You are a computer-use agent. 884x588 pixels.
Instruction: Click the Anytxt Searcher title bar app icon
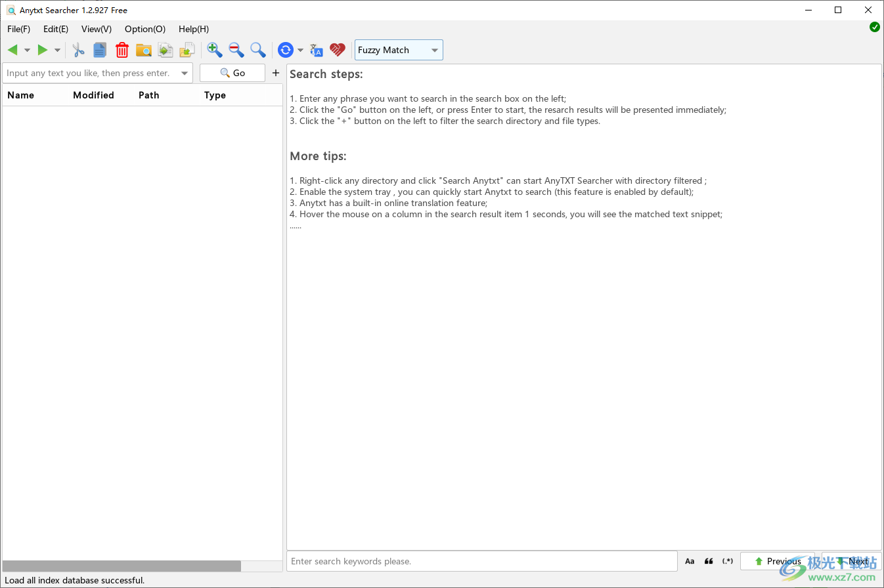coord(11,10)
